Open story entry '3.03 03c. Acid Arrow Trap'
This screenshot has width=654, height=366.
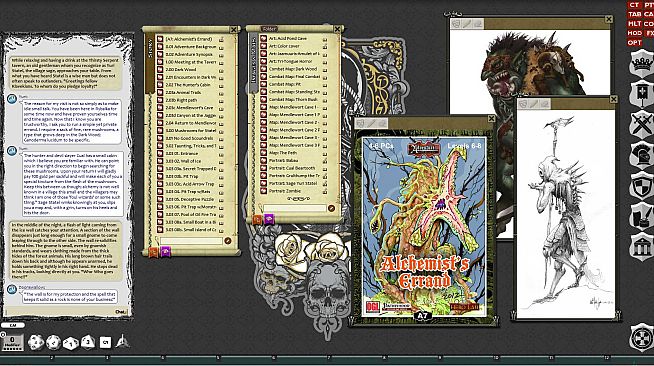point(190,184)
